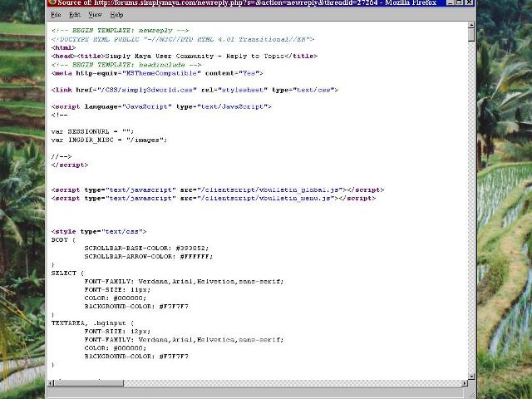
Task: Click the vbulletin_menu.js script line
Action: [214, 198]
